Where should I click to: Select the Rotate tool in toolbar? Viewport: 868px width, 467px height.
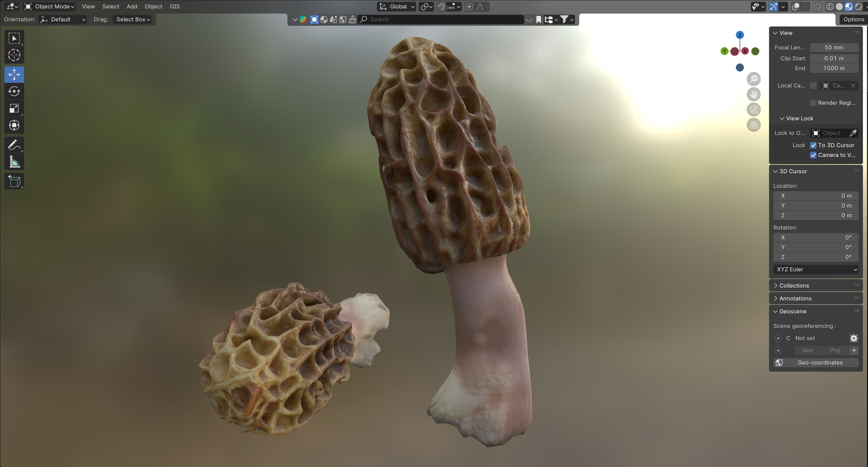(x=14, y=92)
